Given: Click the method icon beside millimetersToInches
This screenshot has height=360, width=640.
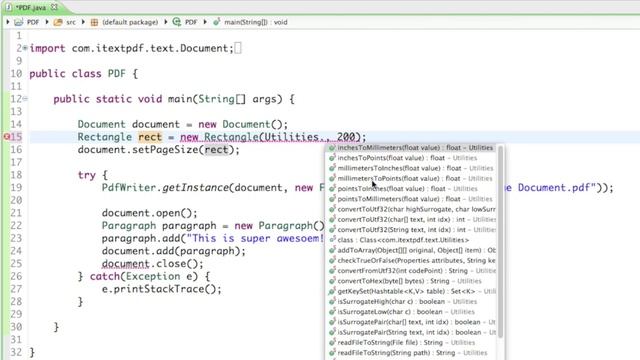Looking at the screenshot, I should [x=332, y=168].
